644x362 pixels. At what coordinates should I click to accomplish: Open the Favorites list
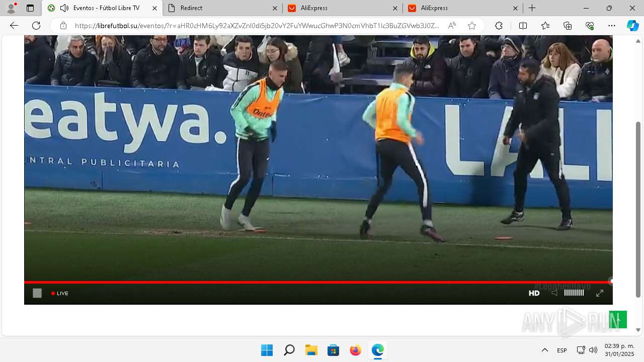point(545,26)
